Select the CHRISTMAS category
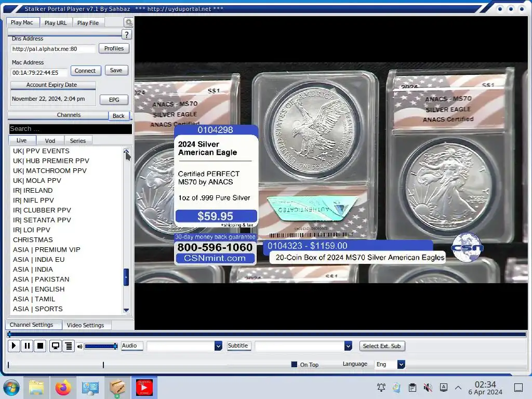The width and height of the screenshot is (532, 399). 33,240
